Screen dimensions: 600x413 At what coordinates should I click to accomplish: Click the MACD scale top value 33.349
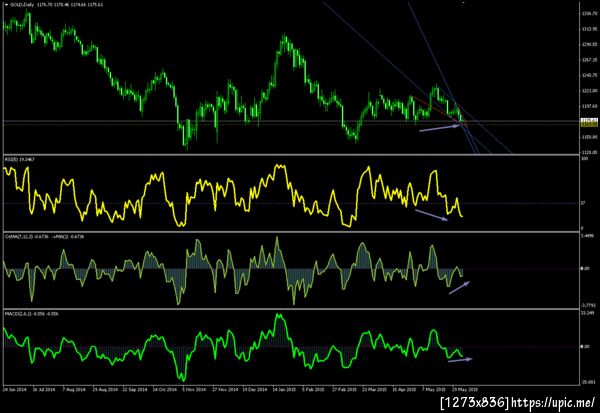(588, 313)
